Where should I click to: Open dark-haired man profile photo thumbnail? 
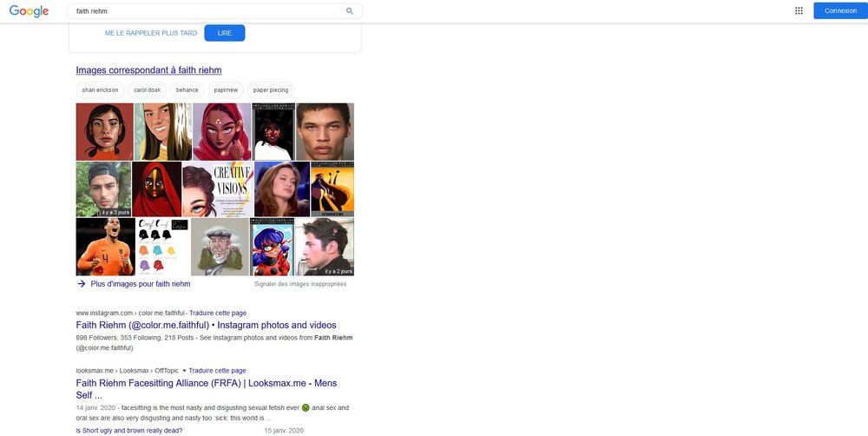tap(325, 247)
